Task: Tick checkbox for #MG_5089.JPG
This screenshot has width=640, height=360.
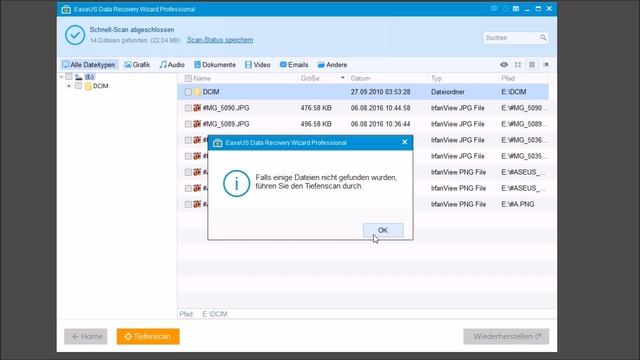Action: tap(188, 124)
